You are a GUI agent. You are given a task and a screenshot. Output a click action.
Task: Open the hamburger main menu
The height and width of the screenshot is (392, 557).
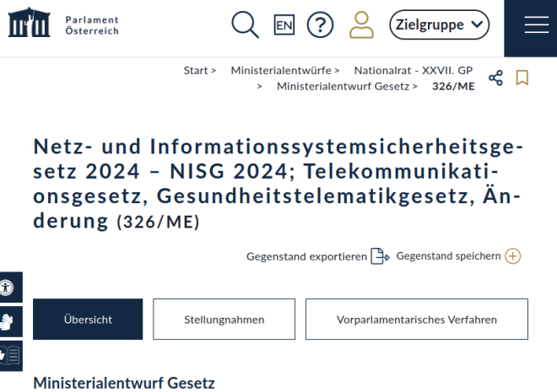pyautogui.click(x=537, y=24)
